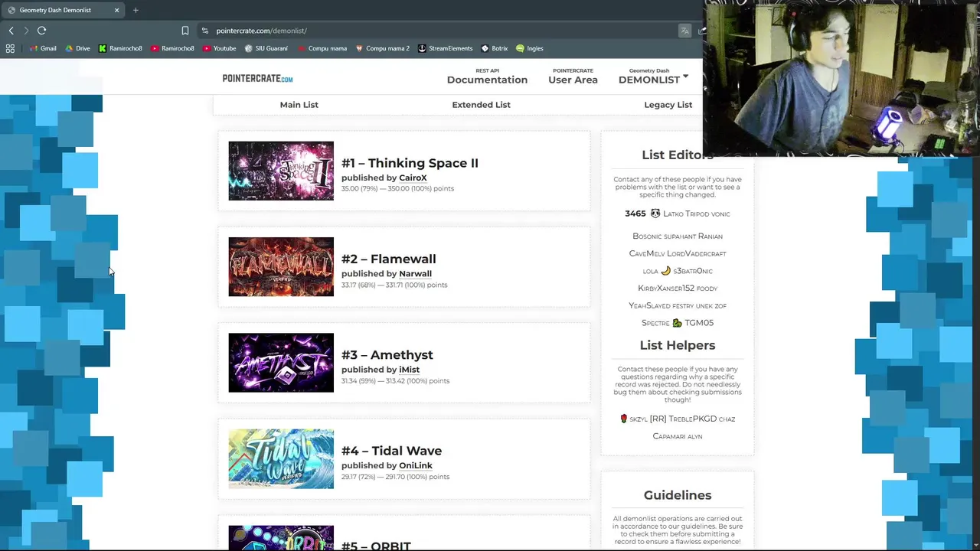The image size is (980, 551).
Task: Reload the pointercrate page
Action: pos(41,31)
